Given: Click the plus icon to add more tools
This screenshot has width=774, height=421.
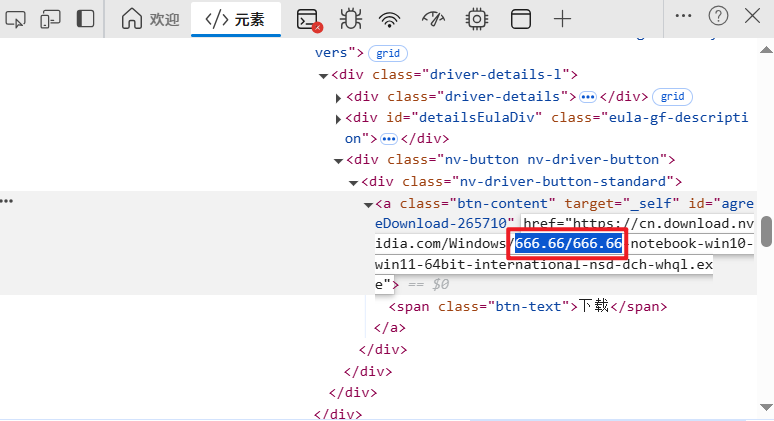Looking at the screenshot, I should tap(563, 18).
